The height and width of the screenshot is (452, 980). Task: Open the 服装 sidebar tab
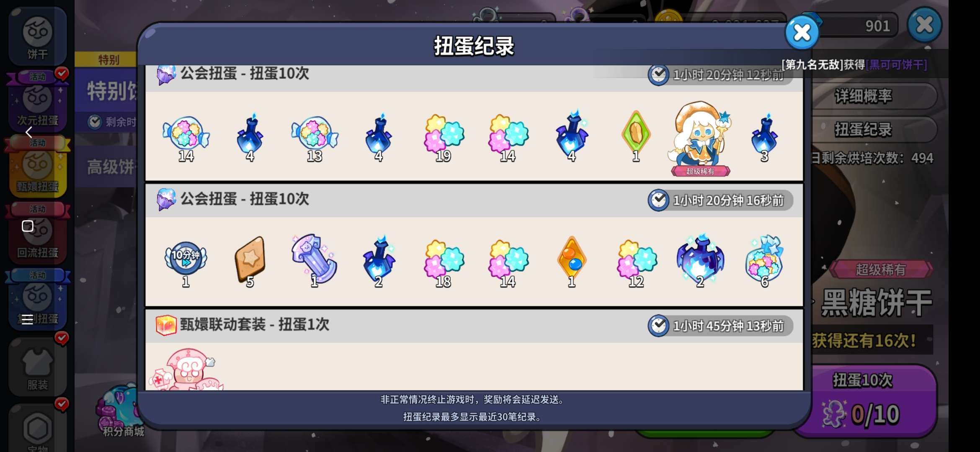click(x=37, y=367)
